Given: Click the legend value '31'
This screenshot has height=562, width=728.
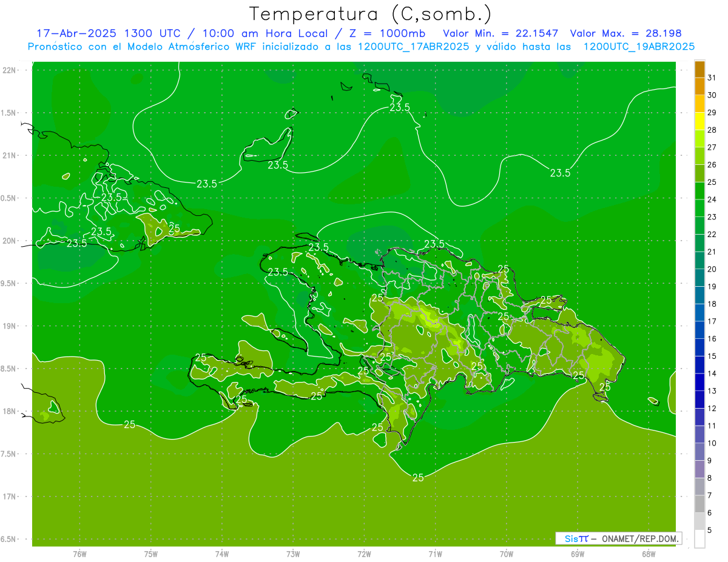Looking at the screenshot, I should 712,78.
